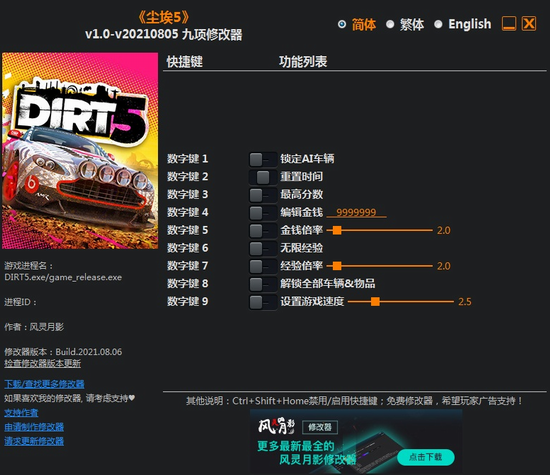Toggle 解锁全部车辆&物品 switch

pyautogui.click(x=263, y=284)
